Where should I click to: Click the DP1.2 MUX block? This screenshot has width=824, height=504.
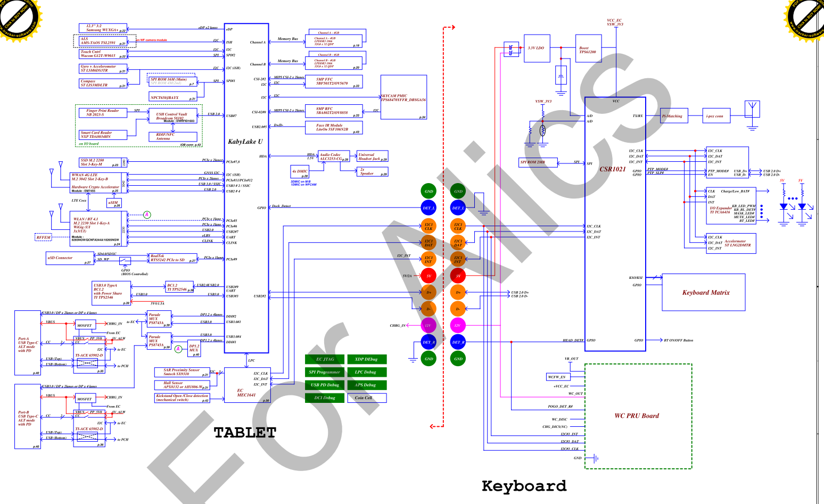194,348
